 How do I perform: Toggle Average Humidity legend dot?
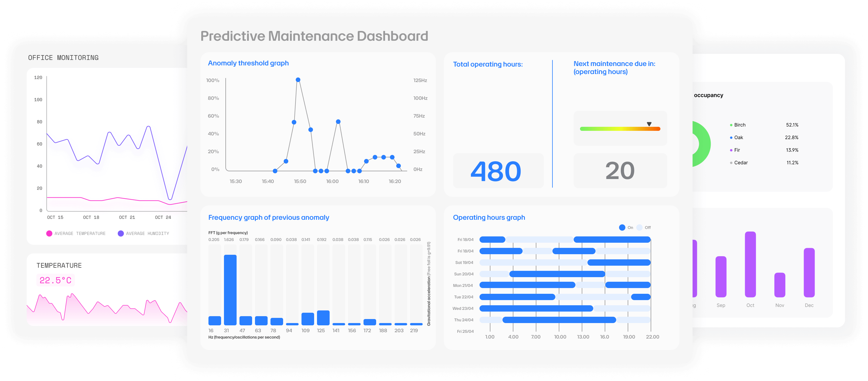tap(121, 233)
